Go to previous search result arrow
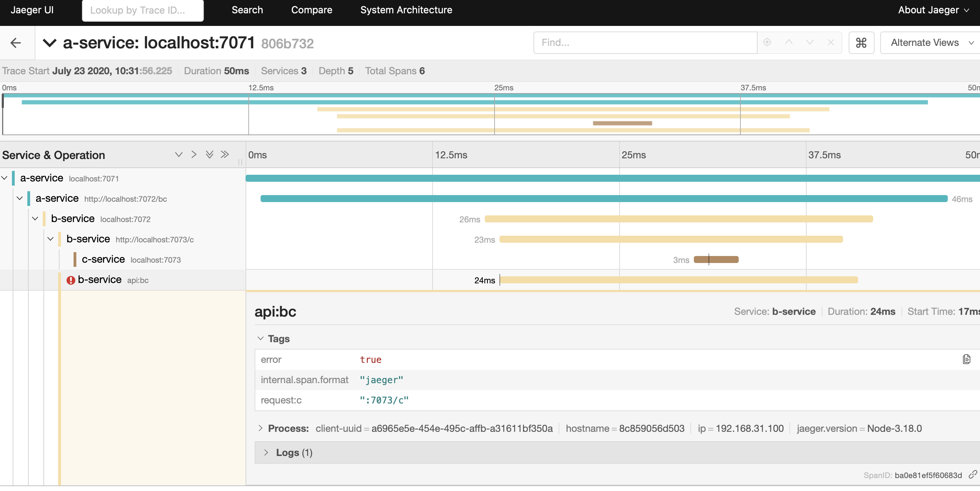 (789, 42)
